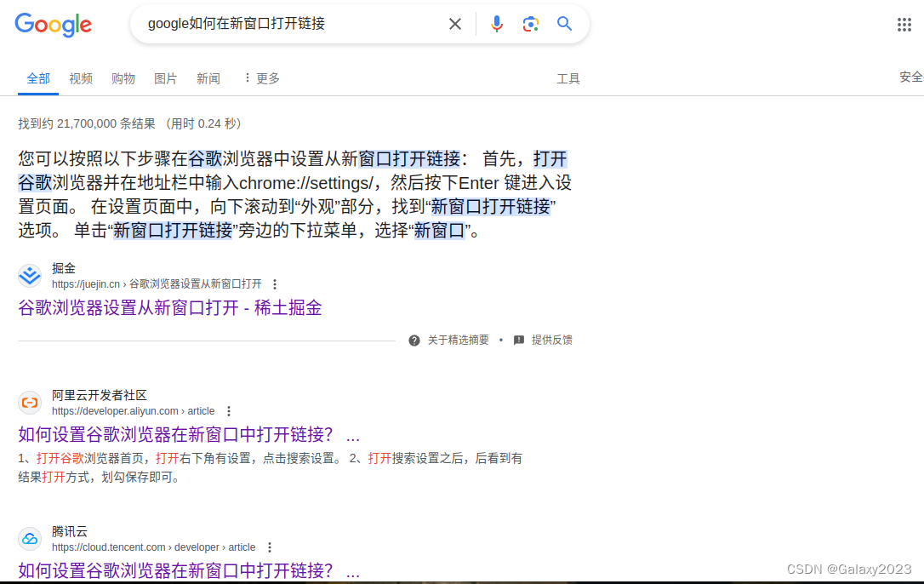Click the 腾讯云 site favicon
This screenshot has width=924, height=584.
30,539
